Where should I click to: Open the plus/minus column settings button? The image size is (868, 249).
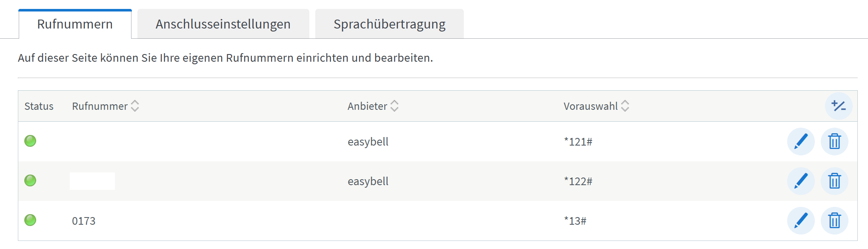pos(838,106)
